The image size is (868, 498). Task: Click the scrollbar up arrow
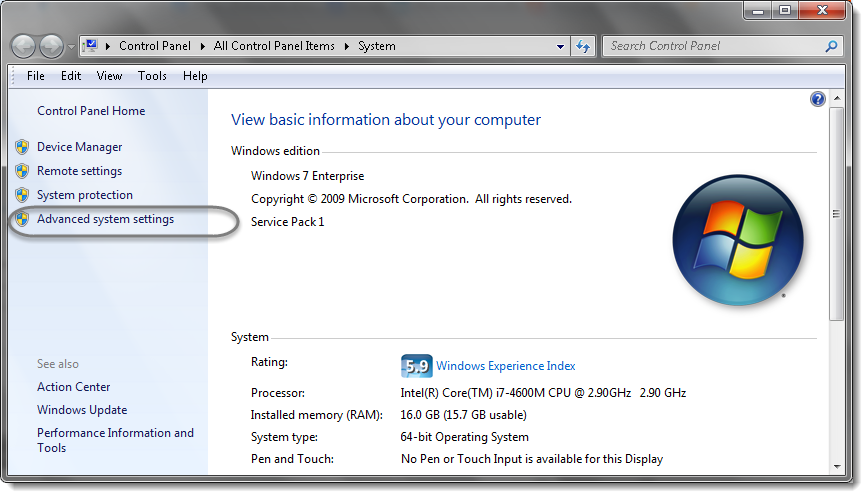tap(837, 98)
